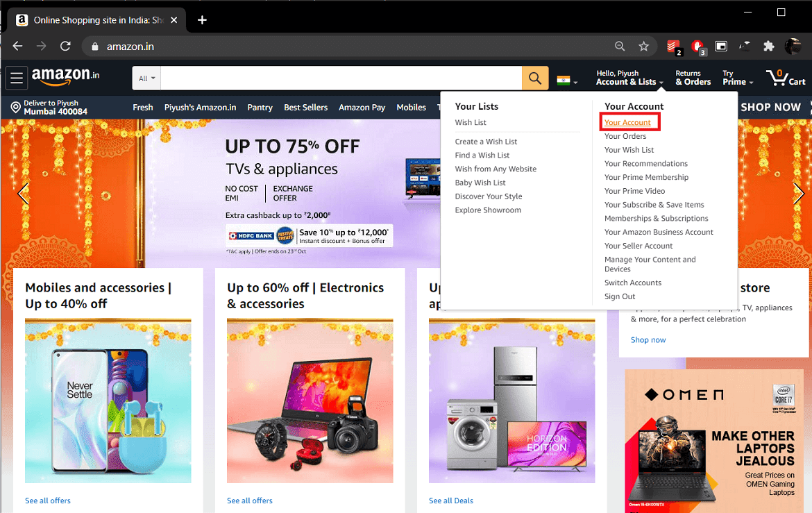This screenshot has height=513, width=812.
Task: Click the right carousel arrow
Action: coord(799,194)
